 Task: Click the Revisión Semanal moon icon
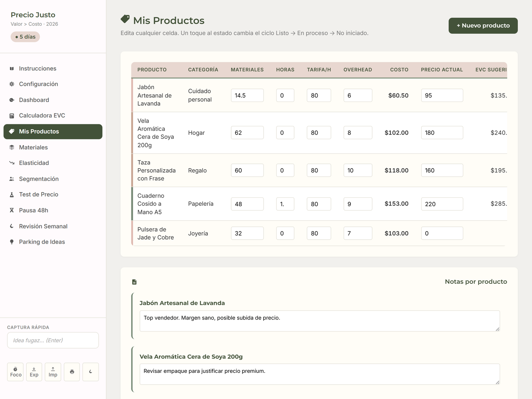[12, 226]
